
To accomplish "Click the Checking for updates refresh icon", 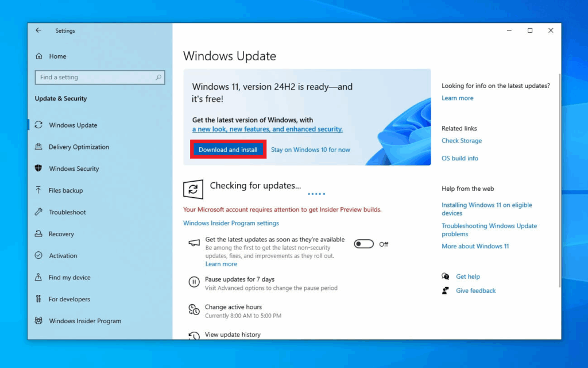I will click(193, 189).
